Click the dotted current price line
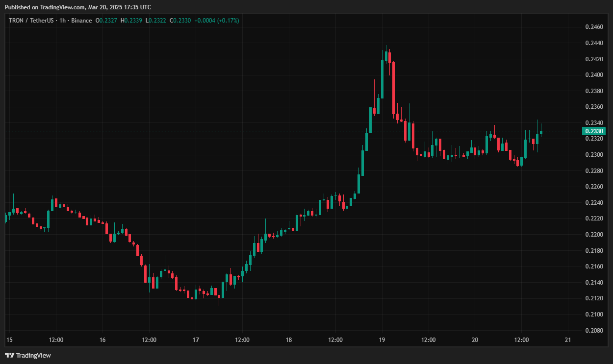613x364 pixels. click(x=294, y=131)
